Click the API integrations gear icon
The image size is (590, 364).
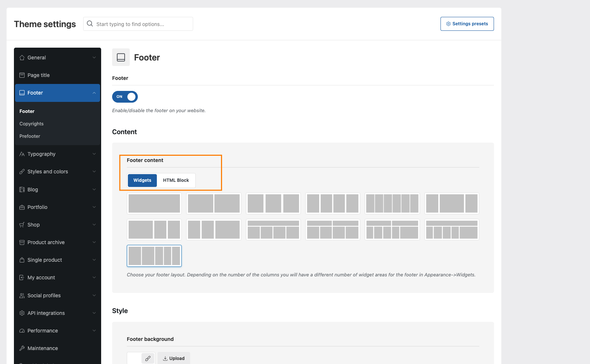(22, 313)
